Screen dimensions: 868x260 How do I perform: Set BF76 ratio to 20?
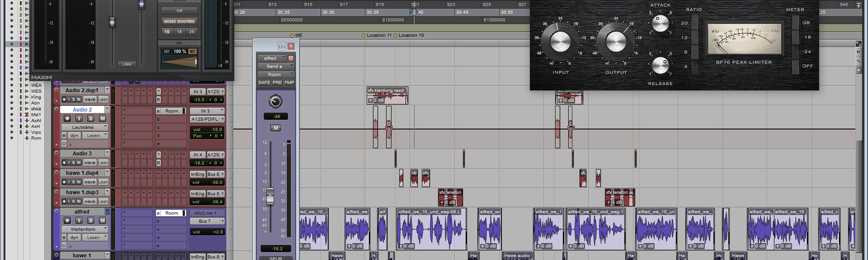[694, 23]
